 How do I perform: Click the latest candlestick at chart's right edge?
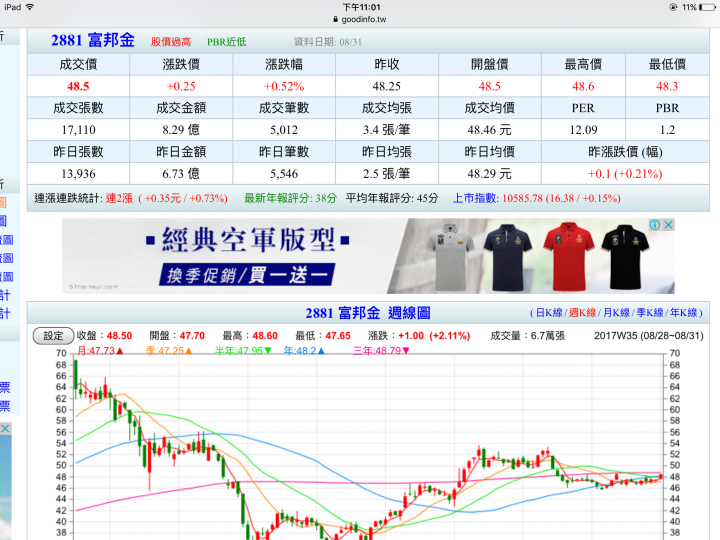pyautogui.click(x=661, y=477)
